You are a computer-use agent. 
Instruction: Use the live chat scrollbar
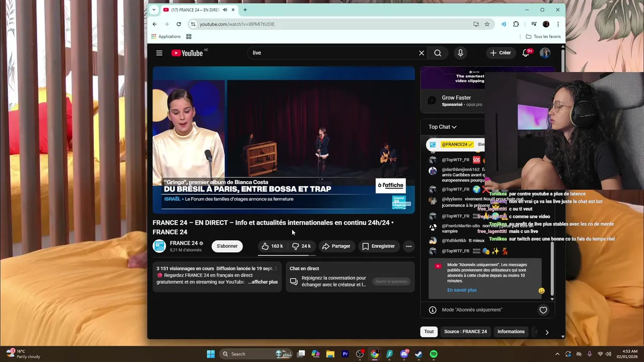coord(552,269)
